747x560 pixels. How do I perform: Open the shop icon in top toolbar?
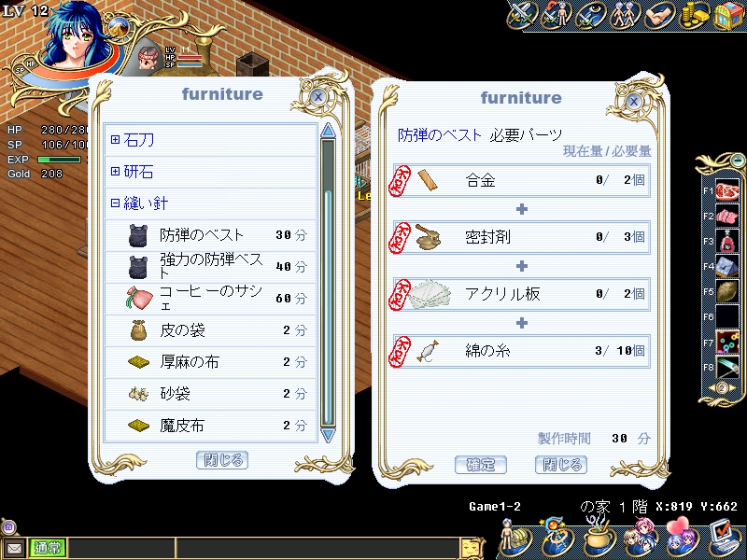(729, 15)
